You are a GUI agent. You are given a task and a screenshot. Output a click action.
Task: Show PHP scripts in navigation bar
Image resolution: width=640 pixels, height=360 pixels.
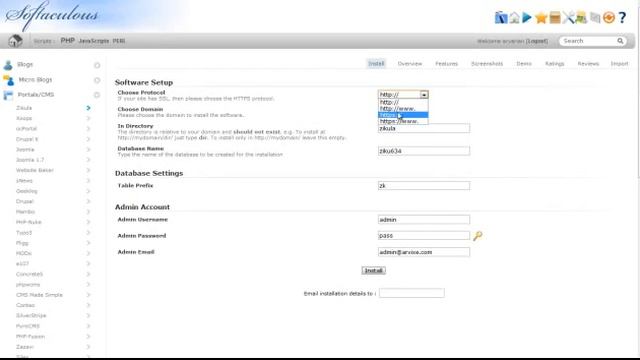click(x=67, y=41)
